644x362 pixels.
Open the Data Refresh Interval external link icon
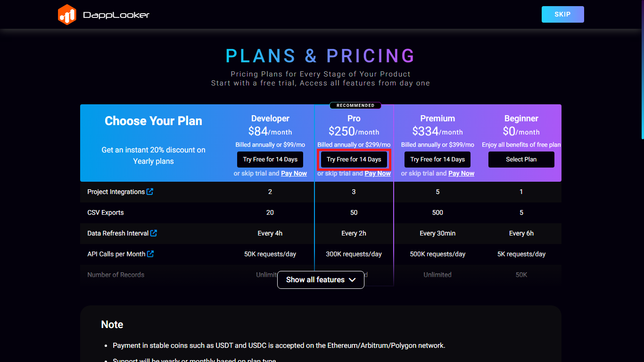pos(154,233)
